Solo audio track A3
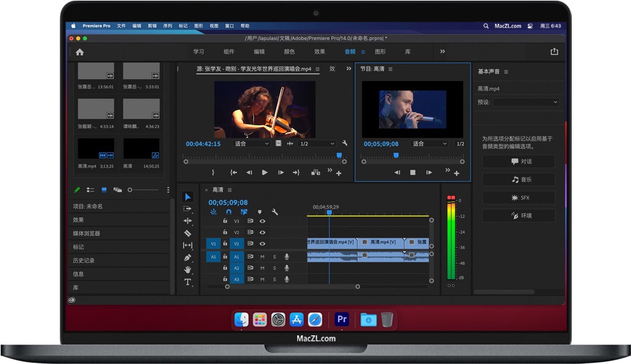 pos(275,279)
